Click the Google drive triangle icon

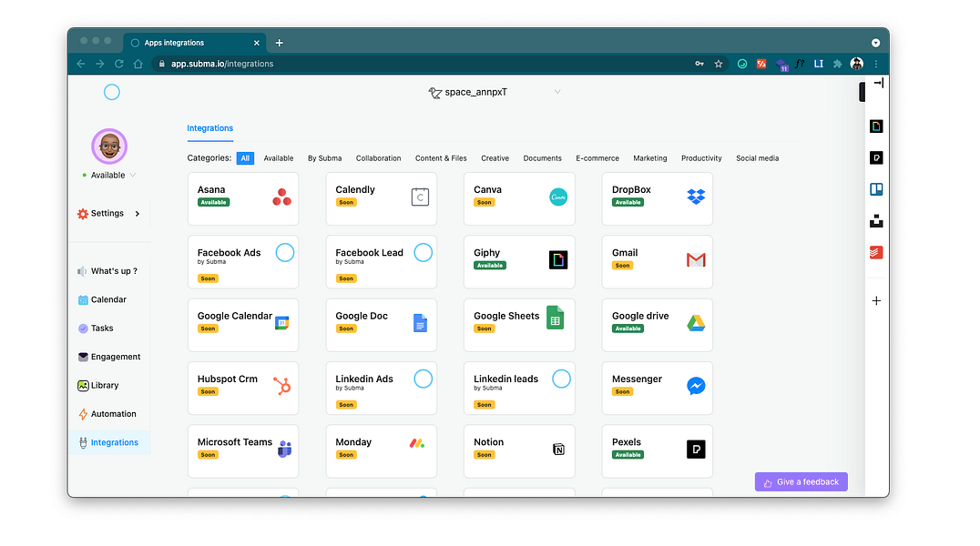coord(696,323)
